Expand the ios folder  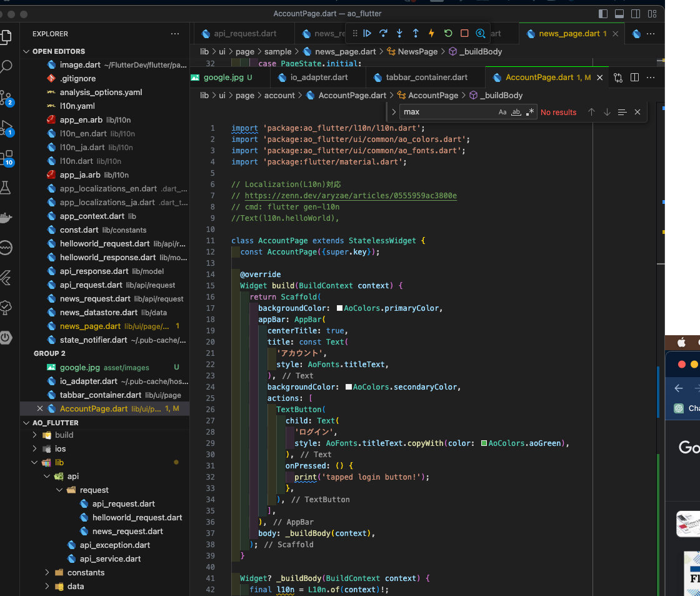(x=60, y=448)
